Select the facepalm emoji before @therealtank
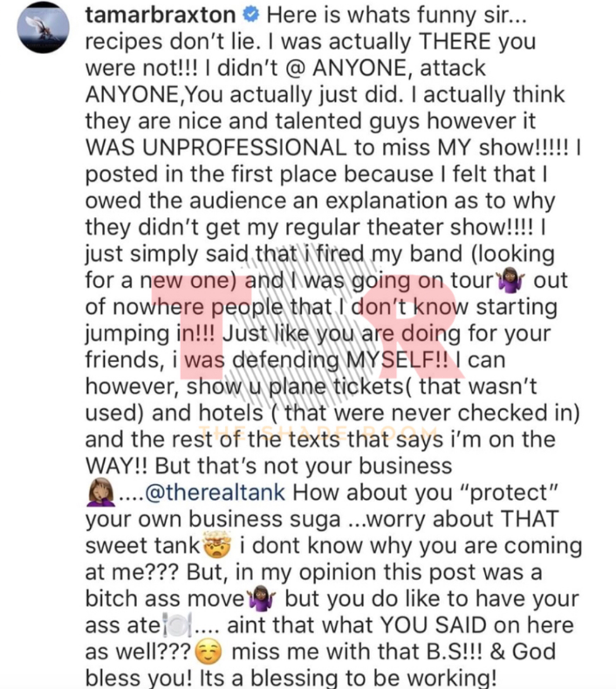The width and height of the screenshot is (616, 689). (100, 492)
